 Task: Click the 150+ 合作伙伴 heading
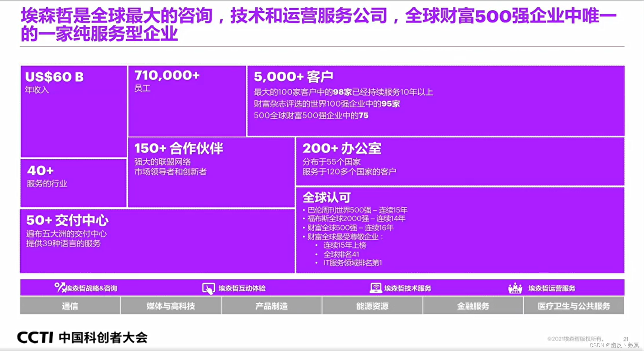pyautogui.click(x=179, y=148)
